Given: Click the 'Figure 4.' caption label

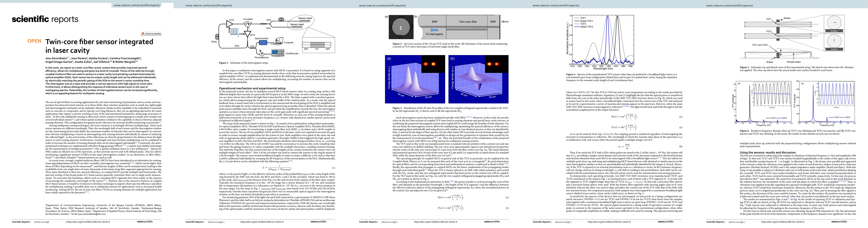Looking at the screenshot, I should coord(571,74).
